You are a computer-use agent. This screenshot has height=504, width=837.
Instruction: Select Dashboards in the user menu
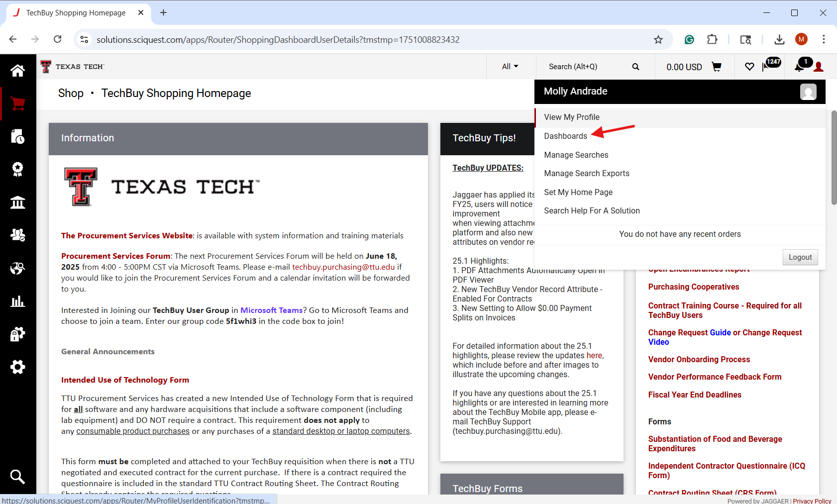tap(565, 136)
